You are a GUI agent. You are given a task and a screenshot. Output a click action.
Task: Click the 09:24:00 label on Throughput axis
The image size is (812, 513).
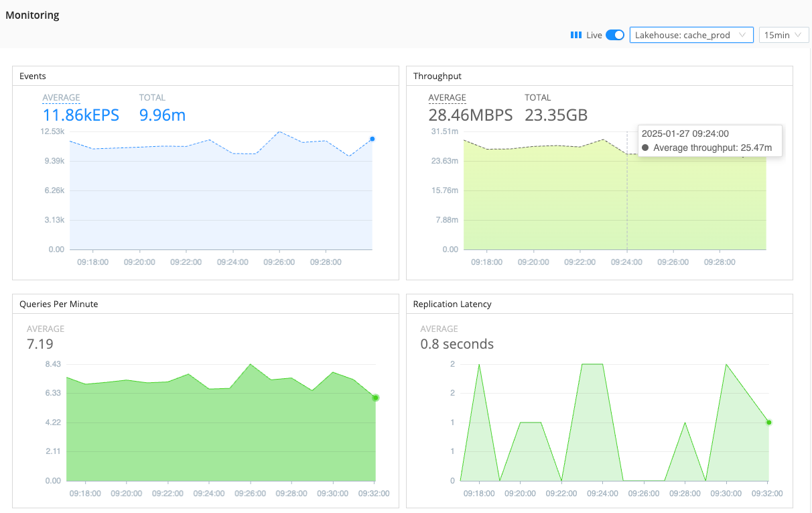coord(626,262)
